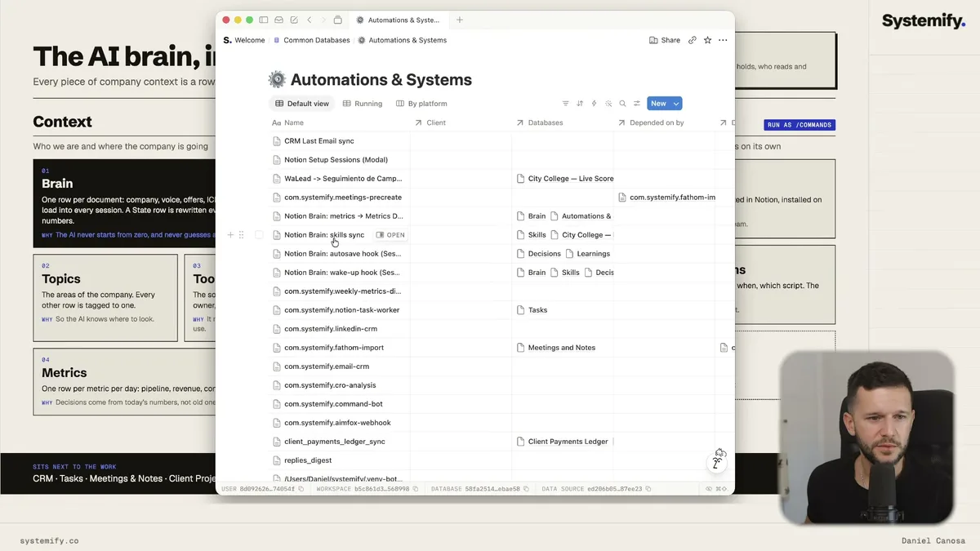This screenshot has height=551, width=980.
Task: Open the Tasks relation on notion-task-worker row
Action: pos(532,310)
